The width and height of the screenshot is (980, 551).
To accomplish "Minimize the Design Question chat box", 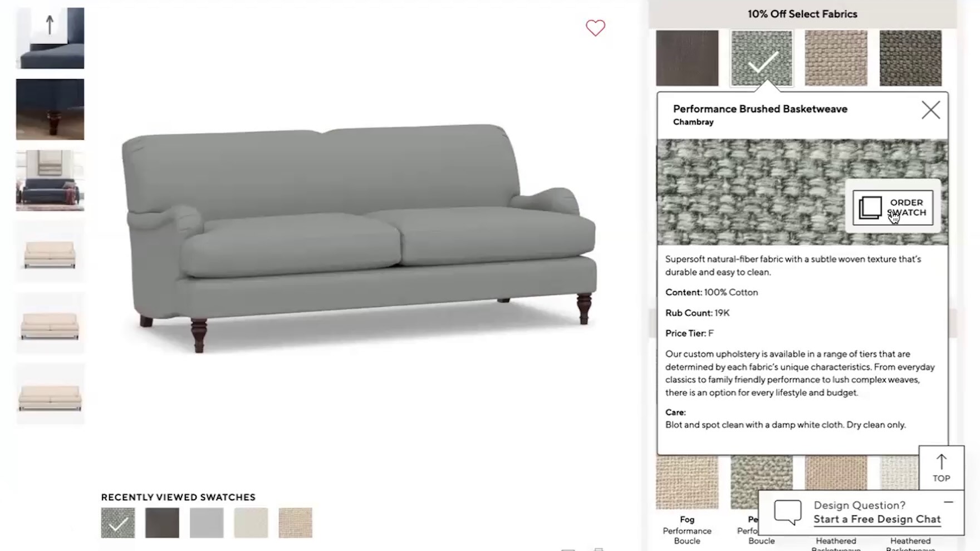I will click(x=948, y=502).
